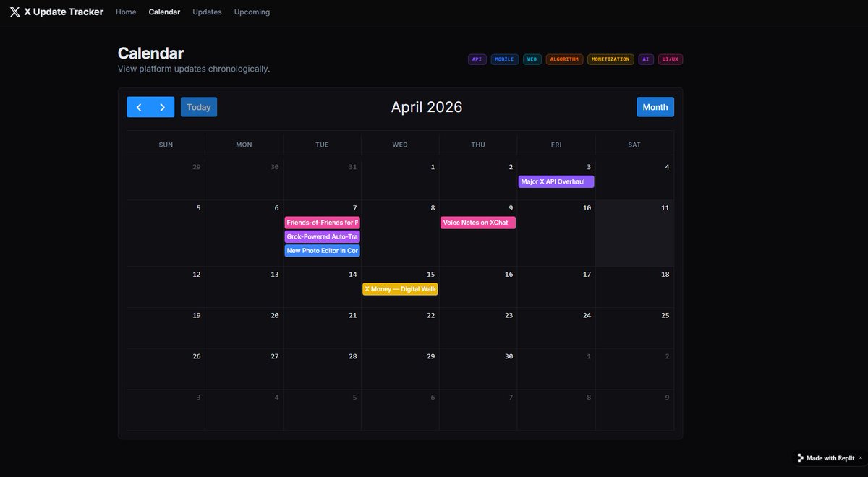The image size is (868, 477).
Task: Select day 20 under Monday
Action: coord(274,316)
